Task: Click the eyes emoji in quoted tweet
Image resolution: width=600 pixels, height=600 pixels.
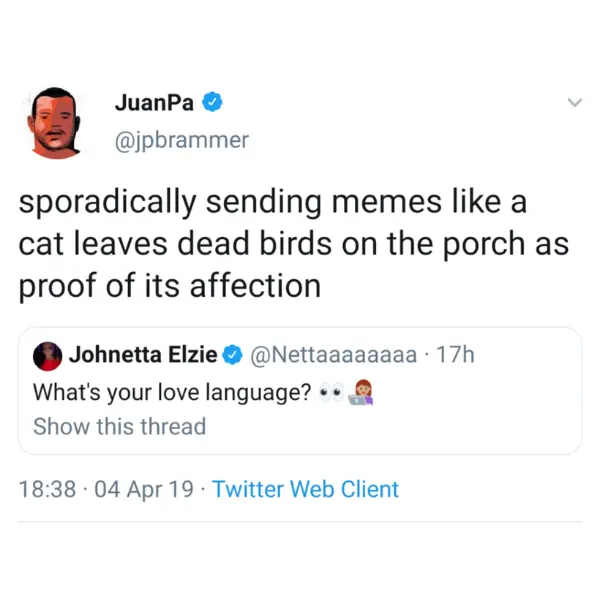Action: [330, 393]
